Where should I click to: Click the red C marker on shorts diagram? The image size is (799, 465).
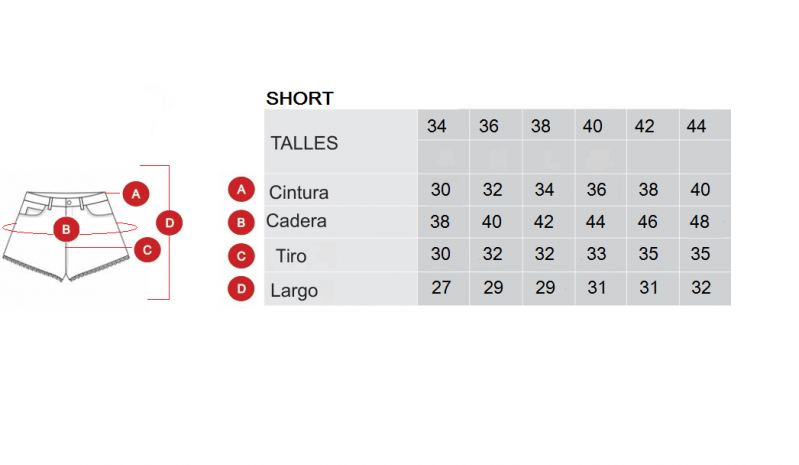tap(147, 250)
